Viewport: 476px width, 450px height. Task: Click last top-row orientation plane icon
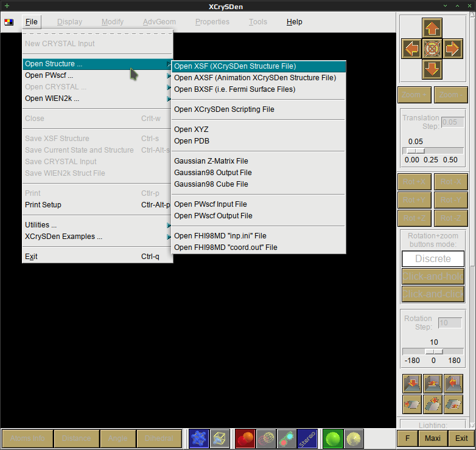453,383
